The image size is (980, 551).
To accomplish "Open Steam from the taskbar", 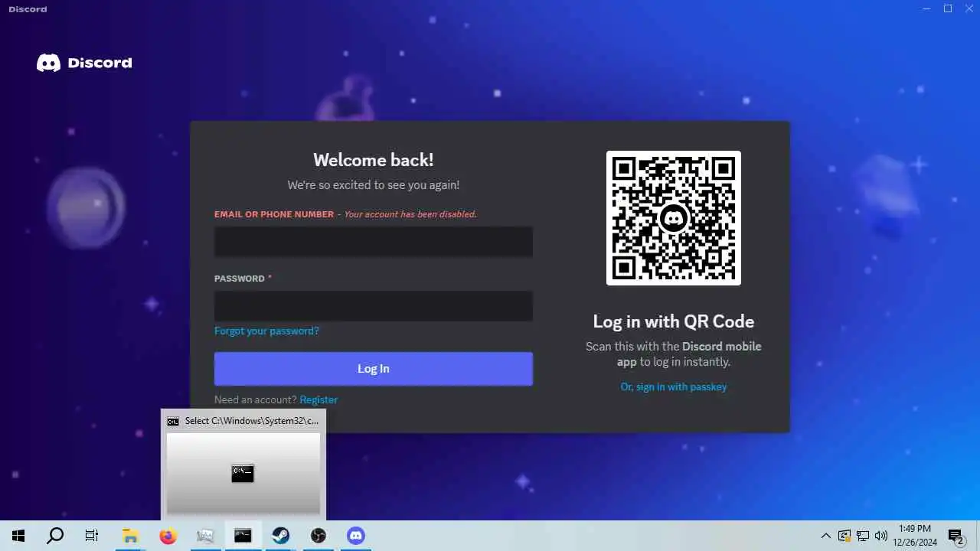I will point(281,536).
